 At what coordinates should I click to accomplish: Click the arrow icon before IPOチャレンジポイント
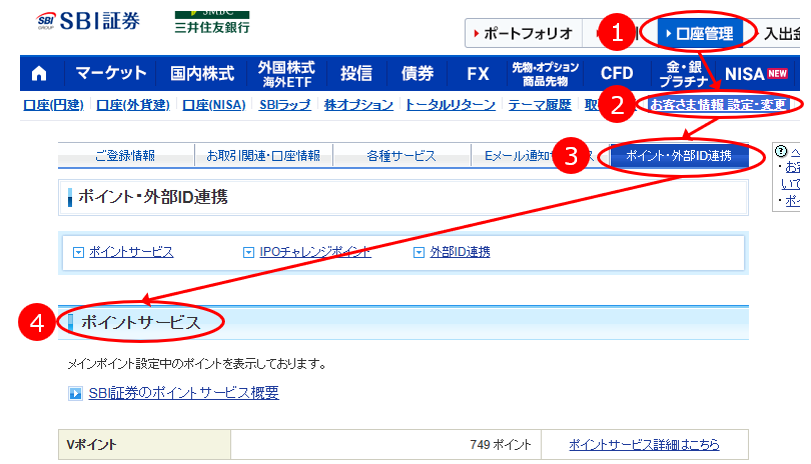[249, 252]
